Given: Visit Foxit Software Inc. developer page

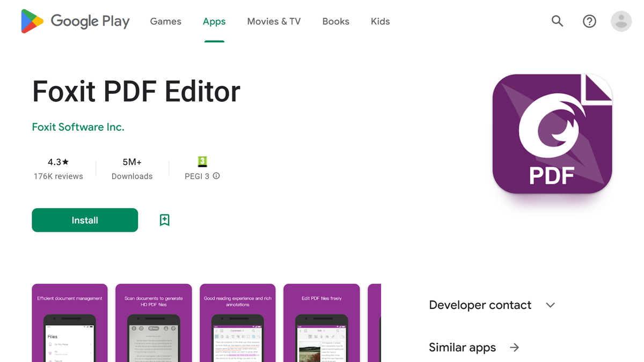Looking at the screenshot, I should pos(78,127).
